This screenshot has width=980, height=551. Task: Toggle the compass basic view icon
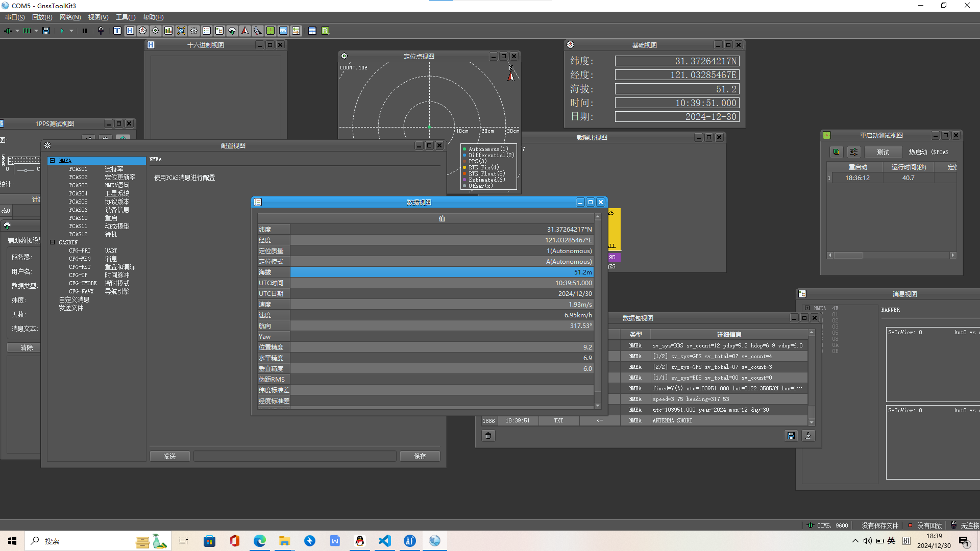(143, 31)
